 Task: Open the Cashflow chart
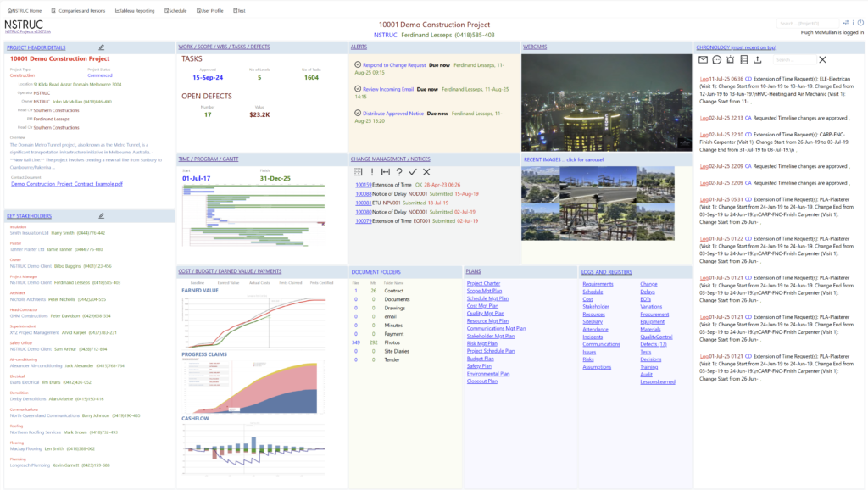click(253, 449)
